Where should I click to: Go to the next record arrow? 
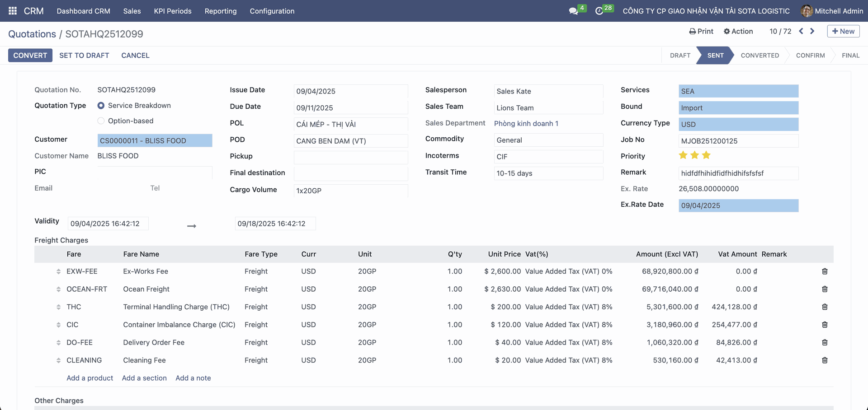812,31
